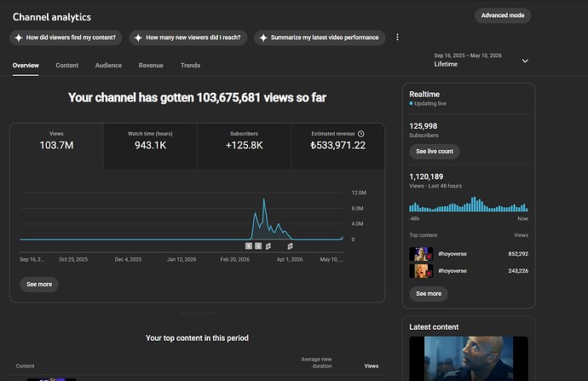Switch to the Content tab
588x381 pixels.
tap(67, 66)
